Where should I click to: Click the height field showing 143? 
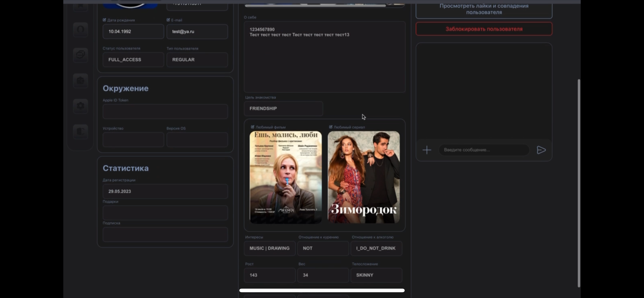270,275
